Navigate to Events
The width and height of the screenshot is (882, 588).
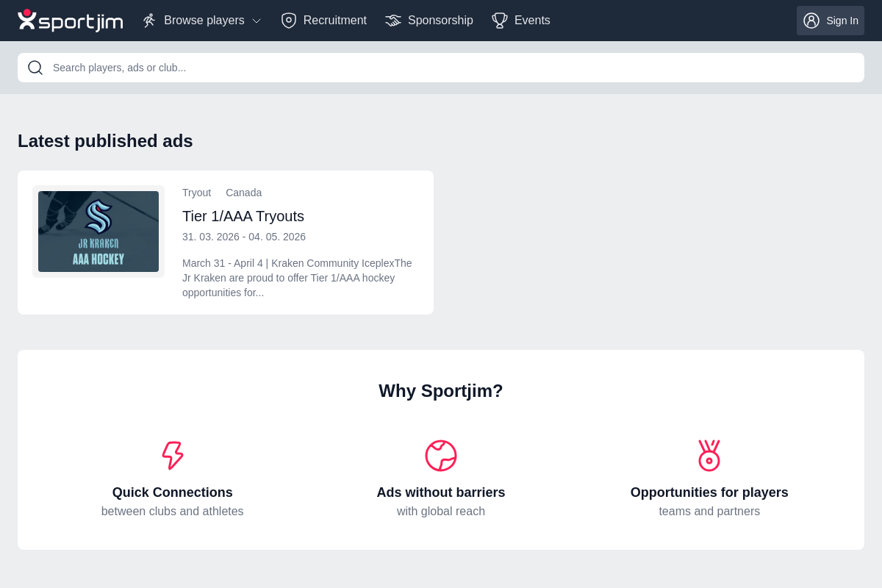(x=532, y=21)
